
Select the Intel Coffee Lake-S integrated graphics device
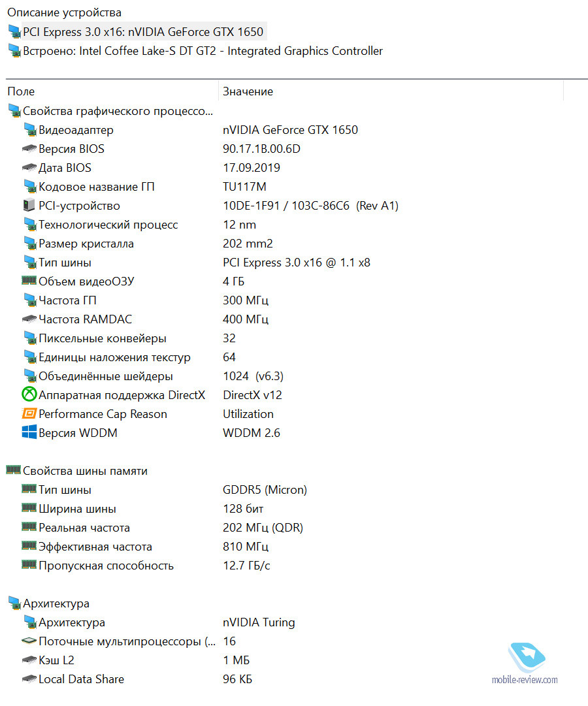point(195,51)
